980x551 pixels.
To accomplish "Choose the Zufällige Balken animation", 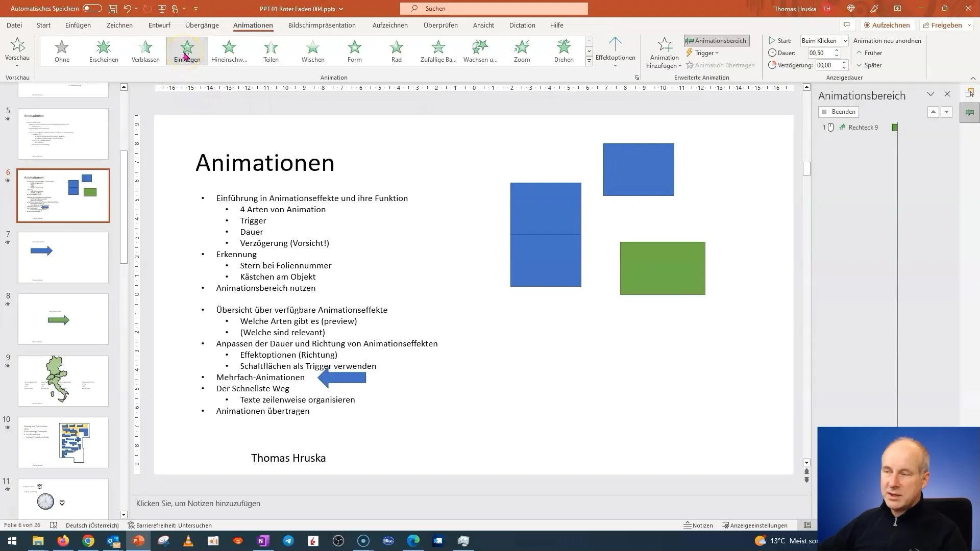I will [x=438, y=51].
